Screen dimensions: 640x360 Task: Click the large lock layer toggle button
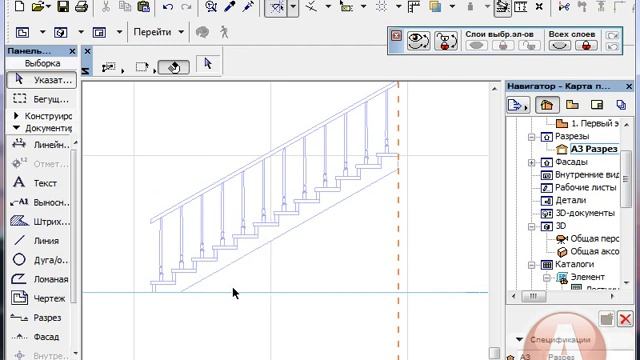[446, 41]
